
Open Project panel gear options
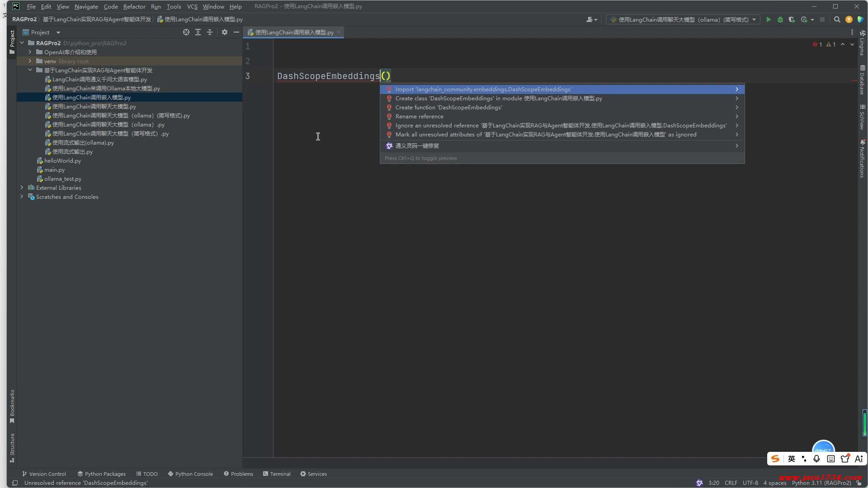tap(225, 32)
